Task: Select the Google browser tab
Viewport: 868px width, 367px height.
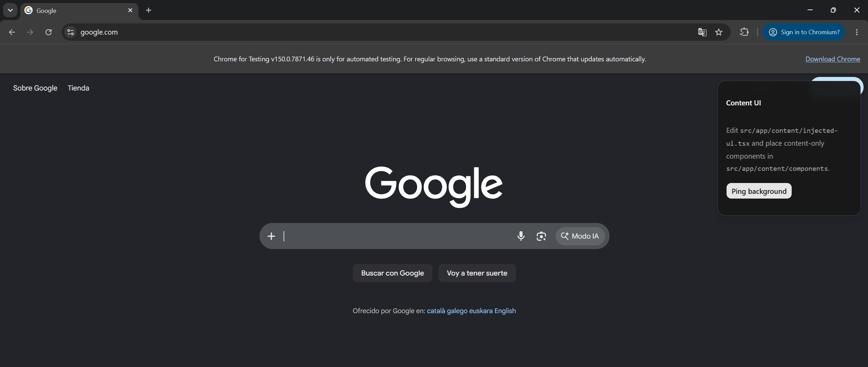Action: tap(79, 11)
